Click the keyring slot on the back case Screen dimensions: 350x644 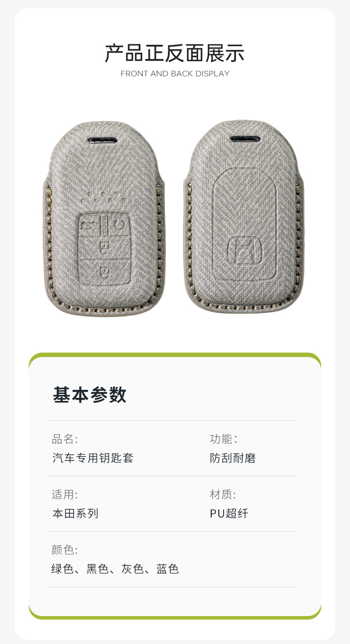click(245, 139)
